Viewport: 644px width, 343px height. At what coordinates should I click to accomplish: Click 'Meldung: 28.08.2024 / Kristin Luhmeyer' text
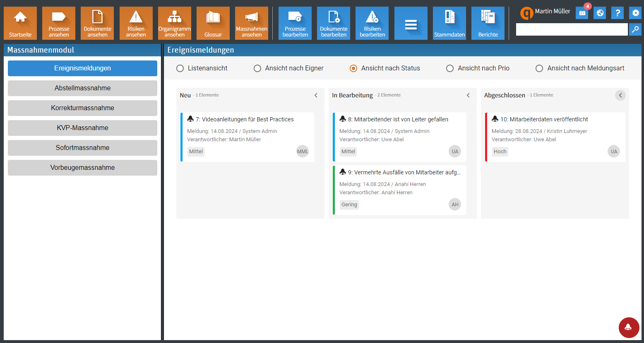click(539, 131)
